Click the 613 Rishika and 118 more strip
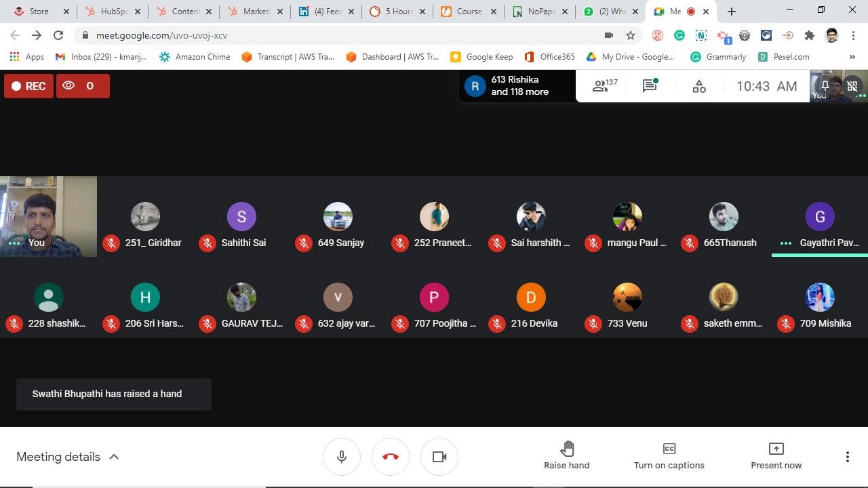868x488 pixels. (x=517, y=86)
